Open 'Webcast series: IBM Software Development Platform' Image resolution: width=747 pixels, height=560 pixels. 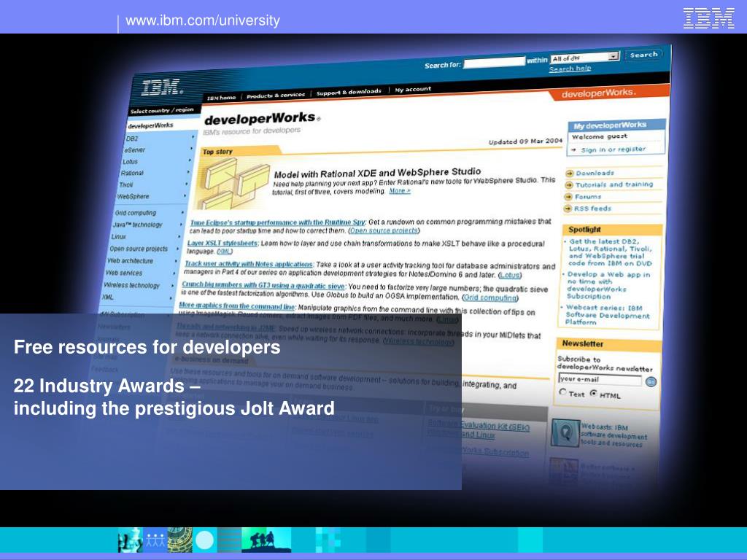pos(607,315)
